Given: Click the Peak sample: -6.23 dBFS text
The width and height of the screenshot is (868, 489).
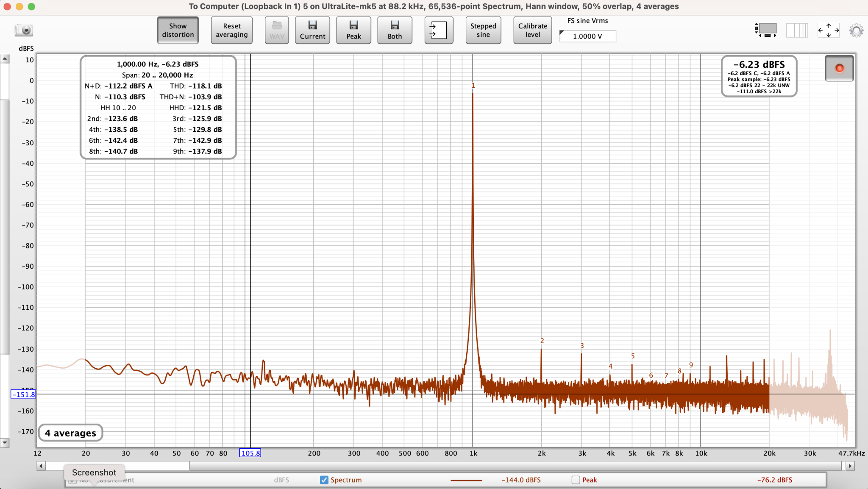Looking at the screenshot, I should (x=759, y=79).
